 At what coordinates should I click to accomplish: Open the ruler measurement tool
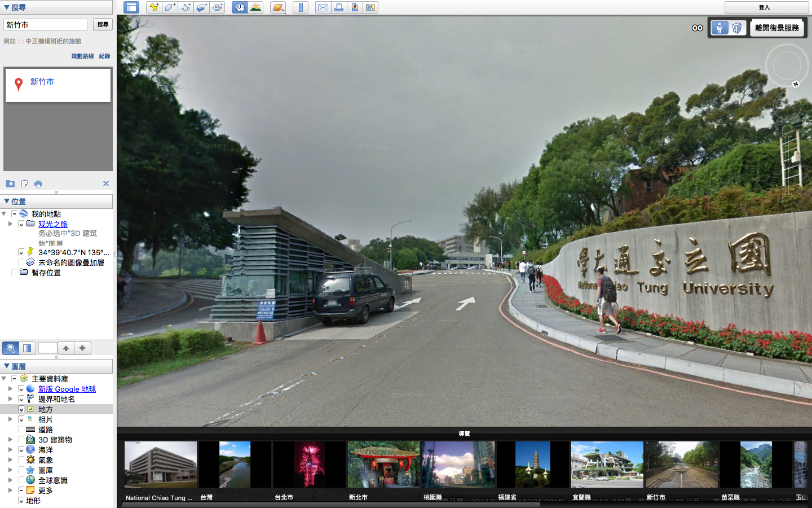point(301,7)
